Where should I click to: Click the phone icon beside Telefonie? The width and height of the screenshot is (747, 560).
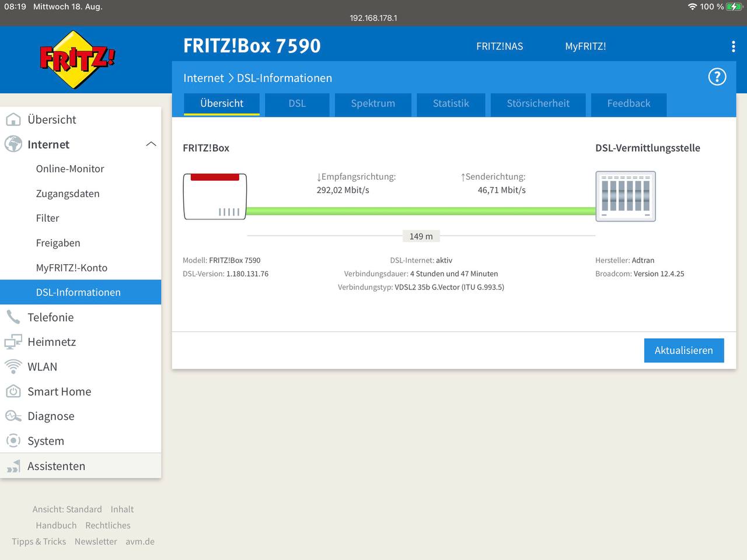pos(13,317)
